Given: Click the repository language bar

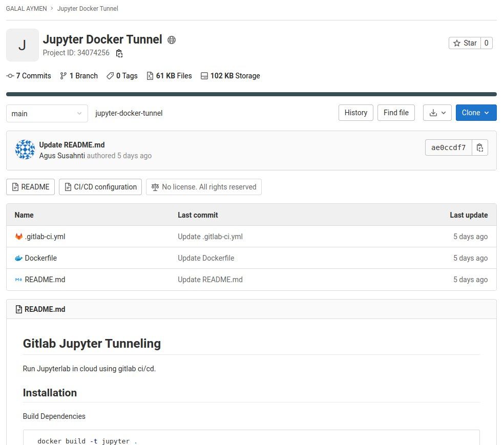Looking at the screenshot, I should (251, 94).
